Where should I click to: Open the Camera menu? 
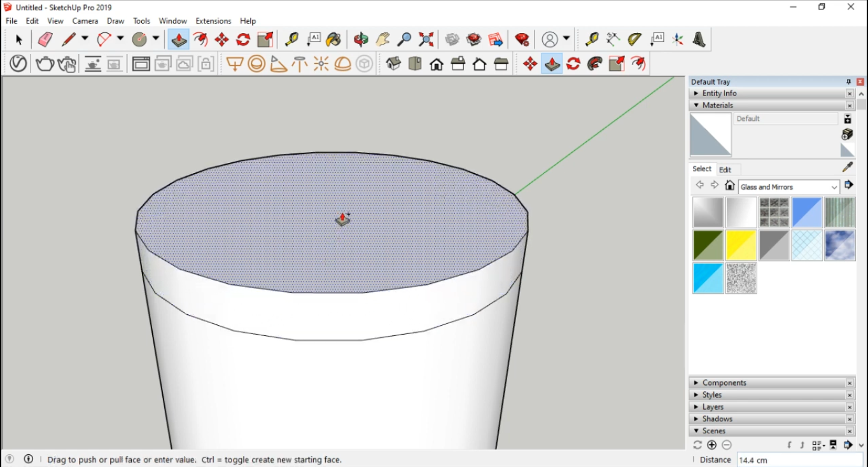(85, 21)
